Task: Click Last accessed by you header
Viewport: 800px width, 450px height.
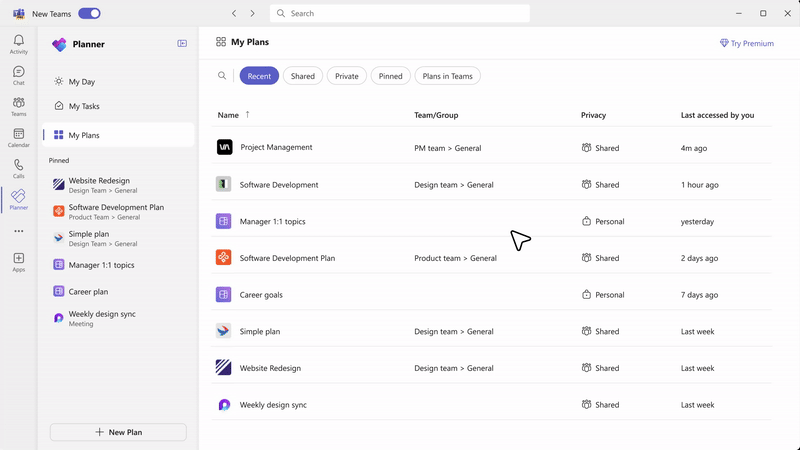Action: coord(717,115)
